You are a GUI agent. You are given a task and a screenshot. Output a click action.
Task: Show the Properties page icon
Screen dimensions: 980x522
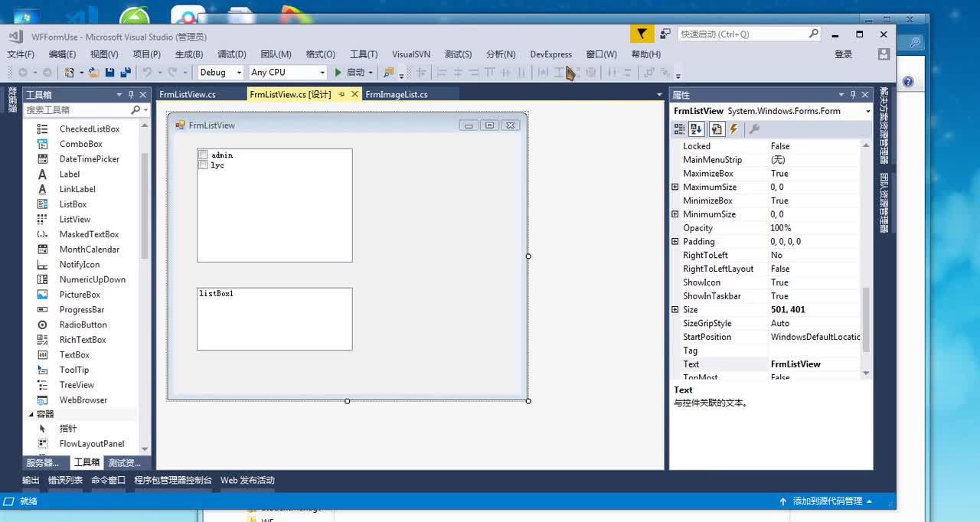[x=717, y=129]
